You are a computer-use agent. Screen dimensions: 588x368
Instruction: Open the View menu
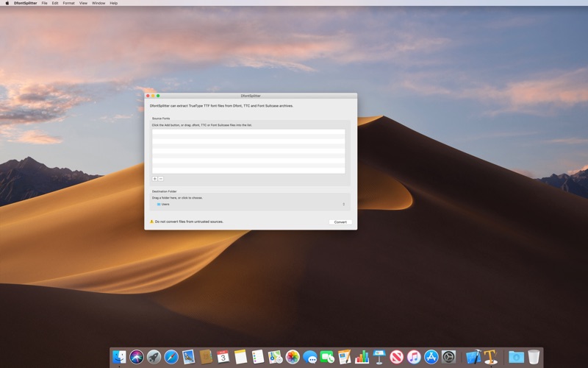tap(83, 3)
